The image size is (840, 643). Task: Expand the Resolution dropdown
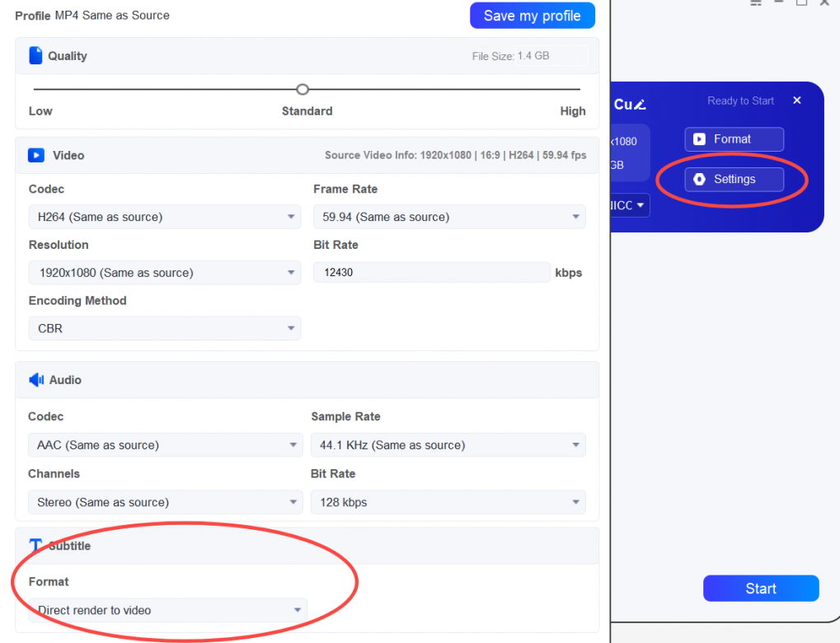[x=164, y=273]
